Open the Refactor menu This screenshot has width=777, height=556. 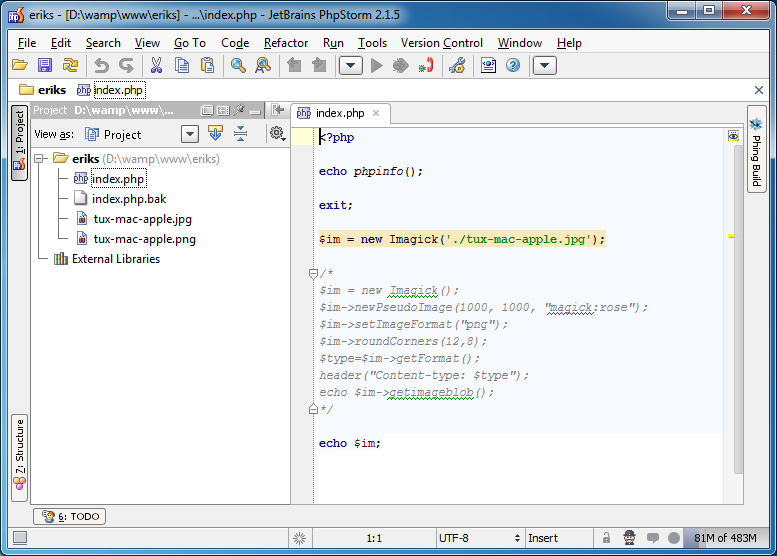coord(286,43)
